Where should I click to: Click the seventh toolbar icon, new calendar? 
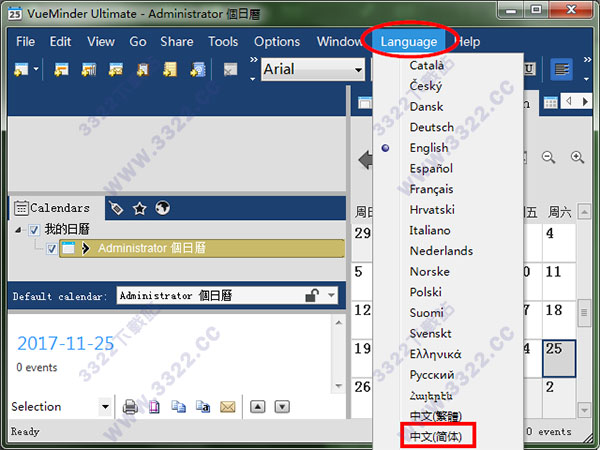[198, 70]
